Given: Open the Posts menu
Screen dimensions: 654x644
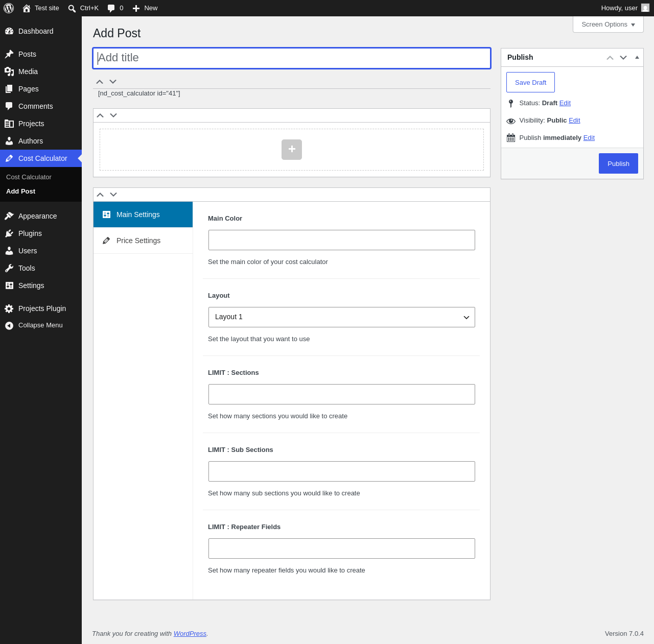Looking at the screenshot, I should click(x=41, y=54).
